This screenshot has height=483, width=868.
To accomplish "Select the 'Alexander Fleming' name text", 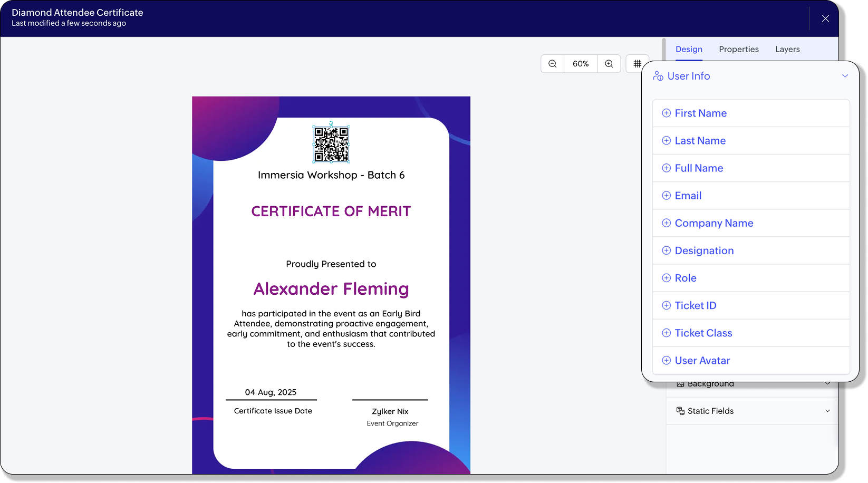I will coord(331,289).
